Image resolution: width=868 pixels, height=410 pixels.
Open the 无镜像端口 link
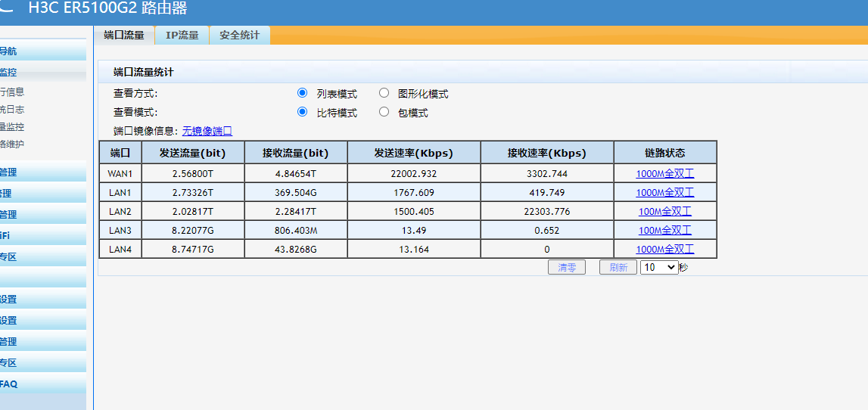tap(207, 131)
